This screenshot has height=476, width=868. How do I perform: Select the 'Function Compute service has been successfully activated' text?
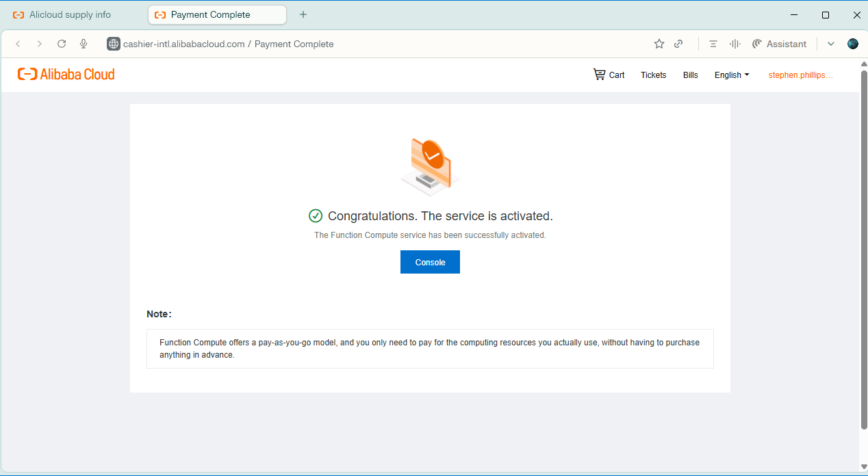[x=430, y=235]
